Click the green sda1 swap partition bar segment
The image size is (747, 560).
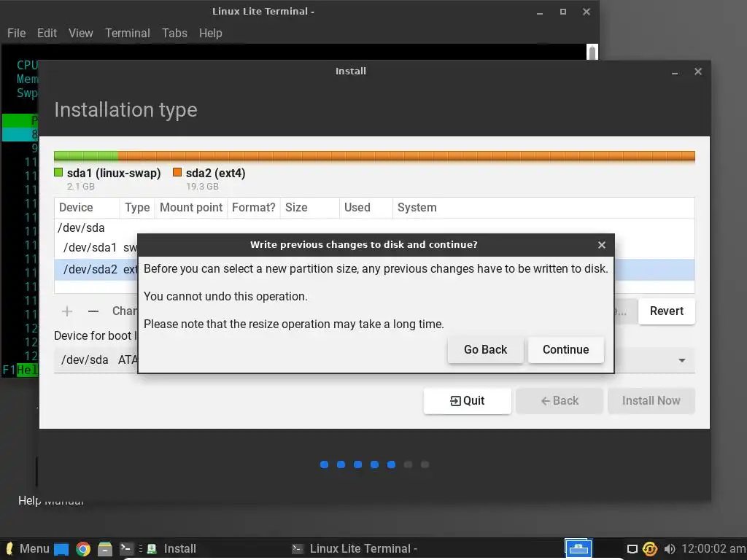coord(86,156)
